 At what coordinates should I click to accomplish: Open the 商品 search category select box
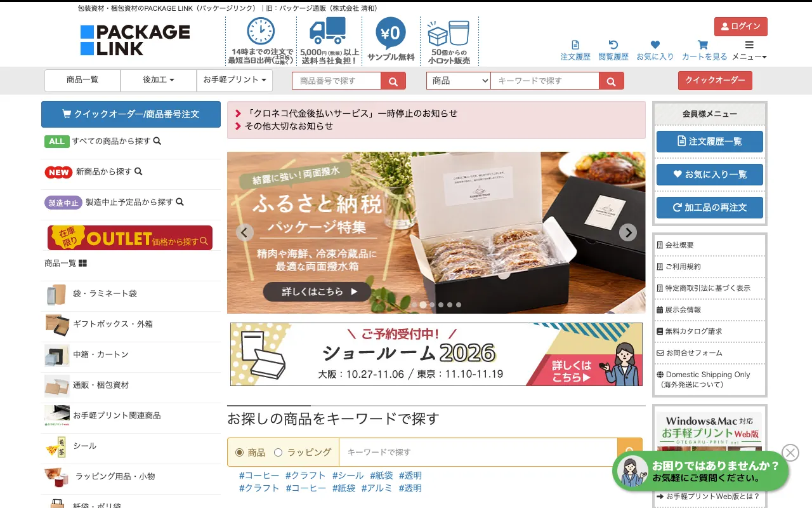[x=459, y=81]
